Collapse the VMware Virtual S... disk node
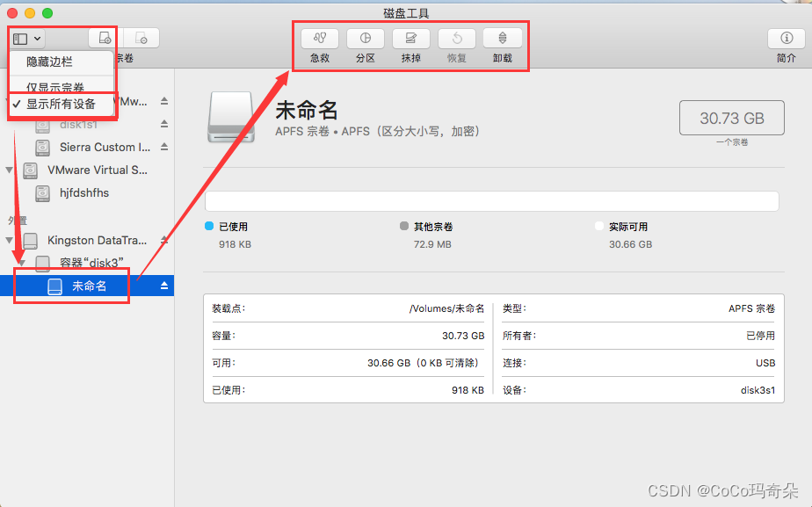 pyautogui.click(x=10, y=170)
